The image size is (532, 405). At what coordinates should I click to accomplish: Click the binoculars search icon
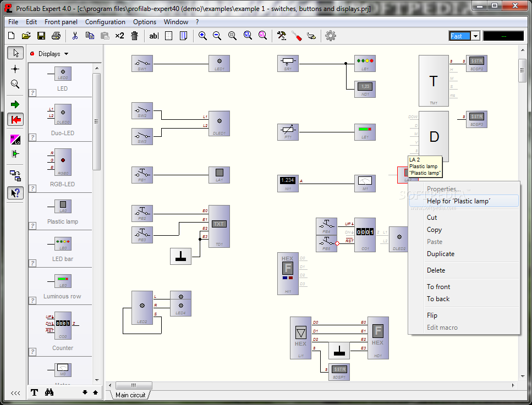(49, 392)
